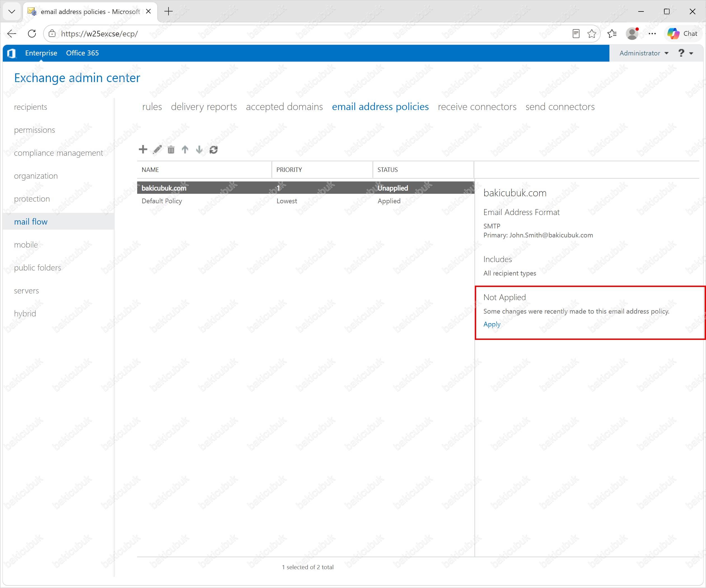Screen dimensions: 706x588
Task: Sort by the STATUS column header
Action: click(x=424, y=170)
